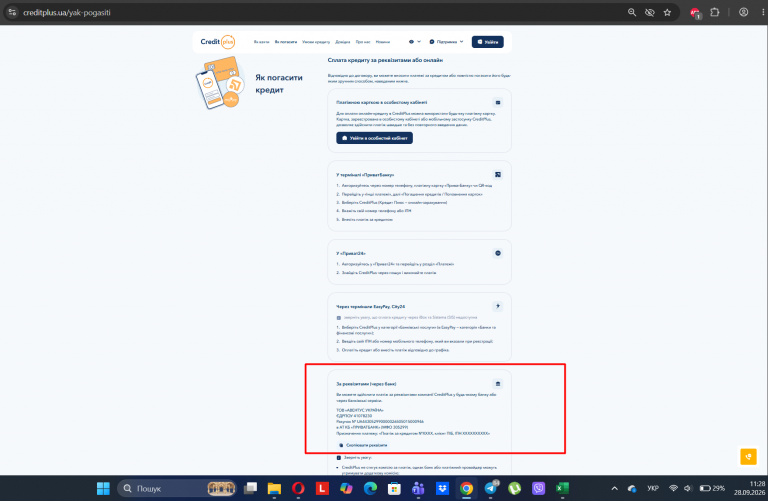
Task: Open Microsoft Store from the taskbar
Action: 394,488
